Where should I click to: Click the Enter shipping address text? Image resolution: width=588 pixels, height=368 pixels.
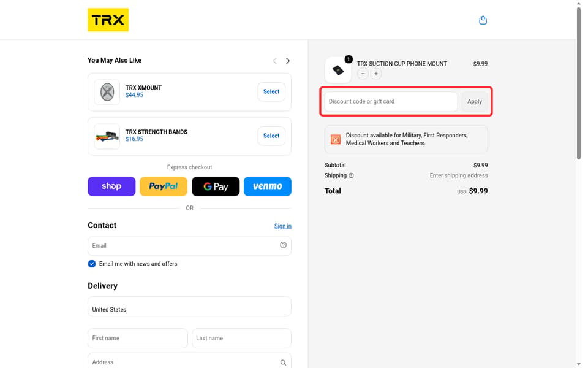click(x=459, y=175)
